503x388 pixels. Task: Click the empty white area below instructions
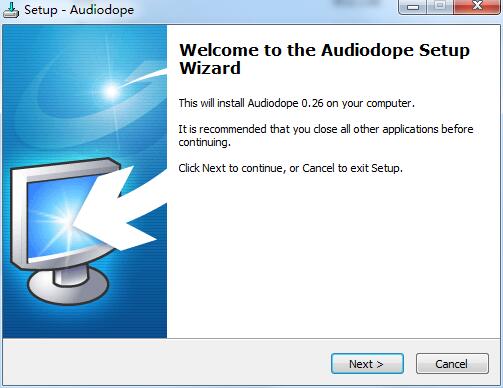[x=333, y=257]
